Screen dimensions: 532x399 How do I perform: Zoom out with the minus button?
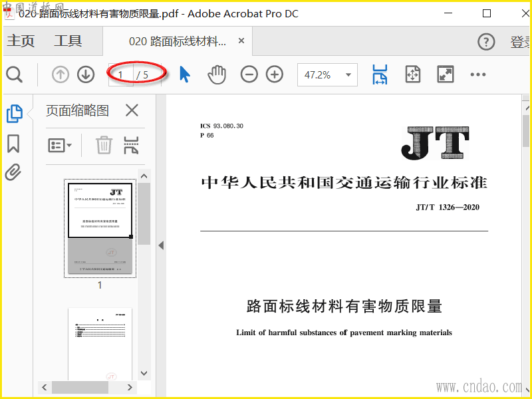tap(249, 74)
